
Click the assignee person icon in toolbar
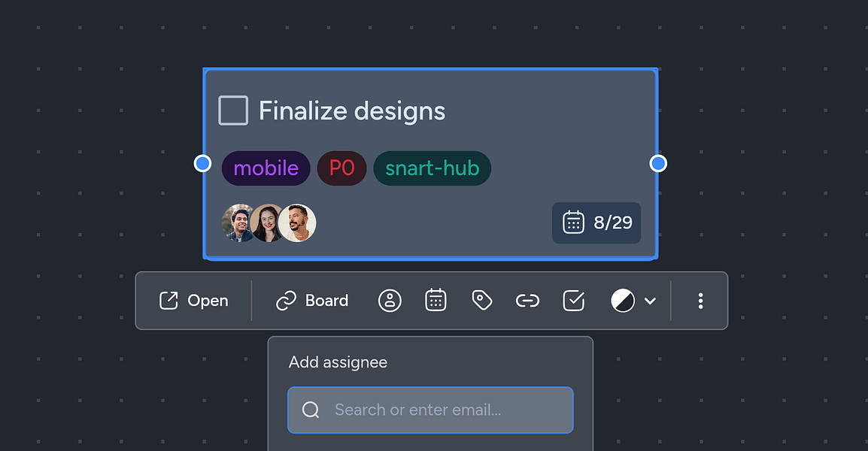point(390,301)
